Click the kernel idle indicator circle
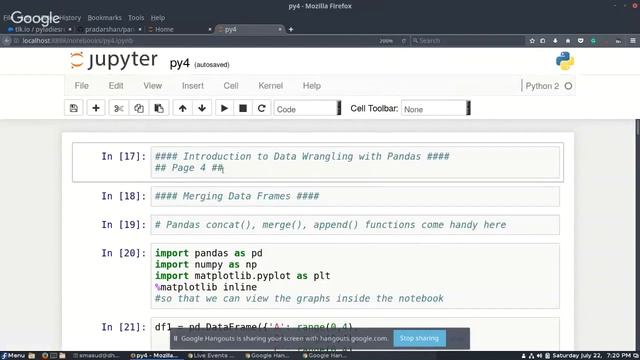640x360 pixels. pyautogui.click(x=568, y=86)
